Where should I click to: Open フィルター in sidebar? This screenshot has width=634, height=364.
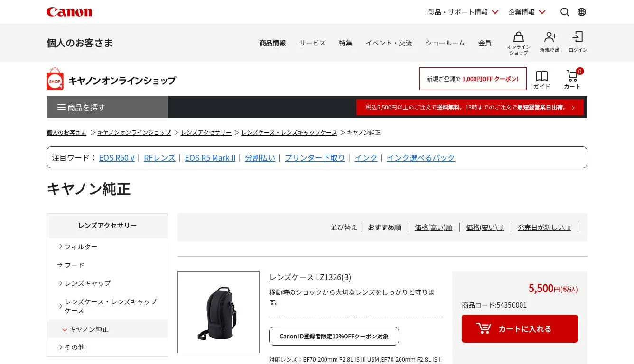[107, 246]
